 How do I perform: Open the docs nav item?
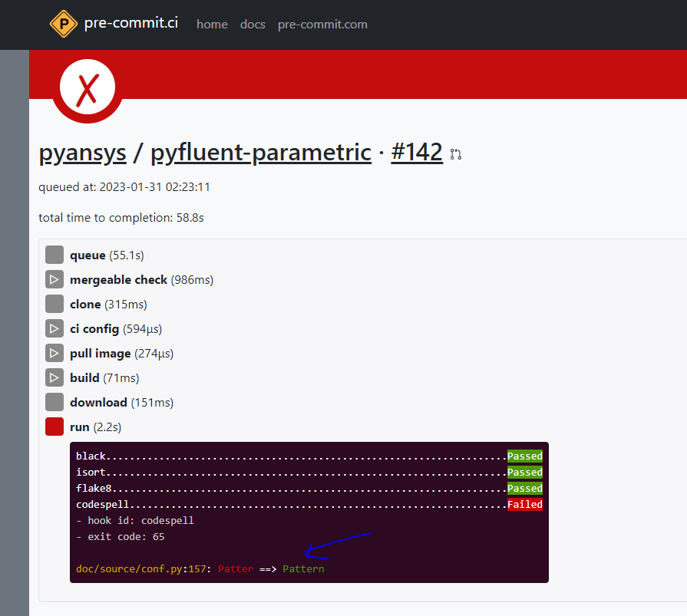pyautogui.click(x=253, y=25)
